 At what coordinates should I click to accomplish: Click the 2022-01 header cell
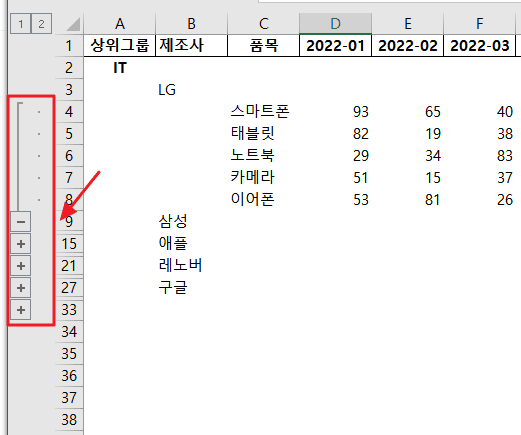click(x=335, y=46)
